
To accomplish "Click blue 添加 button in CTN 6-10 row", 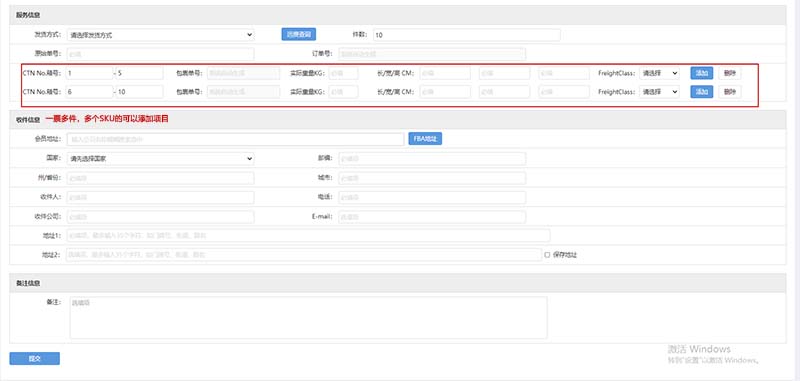I will tap(702, 92).
